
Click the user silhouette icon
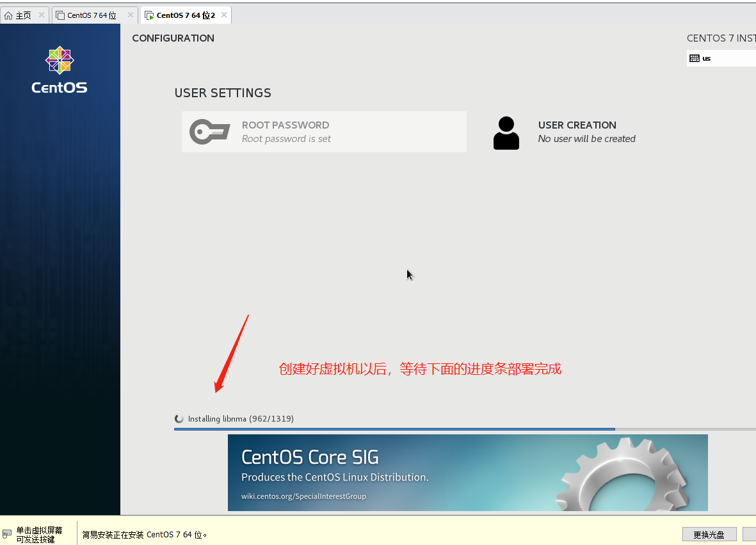pos(506,133)
